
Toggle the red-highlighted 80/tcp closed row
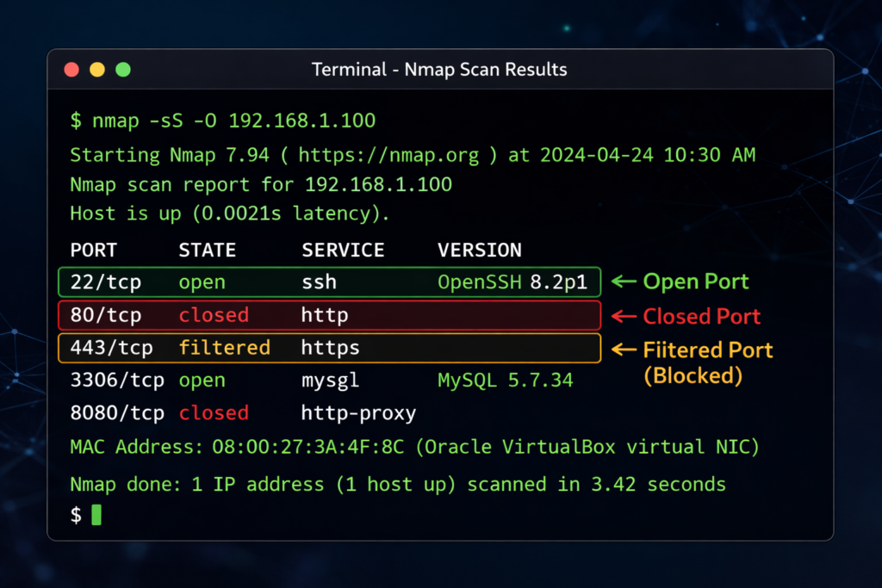click(x=327, y=315)
